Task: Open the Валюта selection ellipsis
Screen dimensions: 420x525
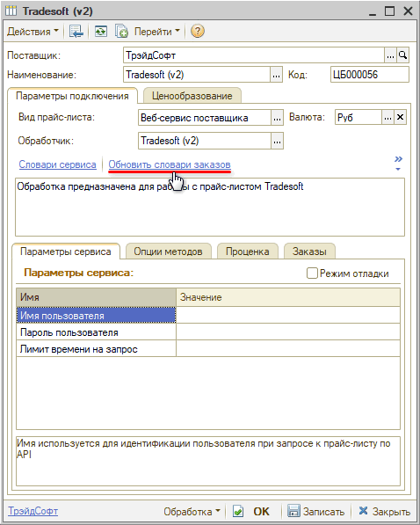Action: 387,118
